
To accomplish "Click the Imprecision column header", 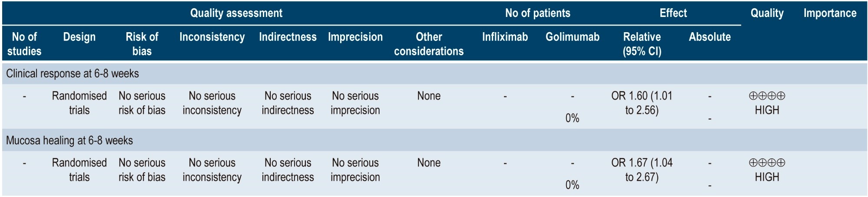I will (355, 37).
